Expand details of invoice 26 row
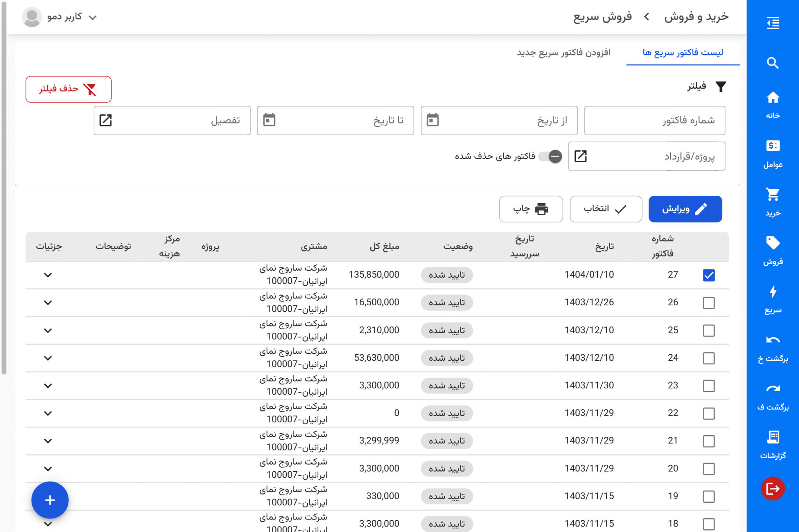Viewport: 799px width, 532px height. coord(48,303)
